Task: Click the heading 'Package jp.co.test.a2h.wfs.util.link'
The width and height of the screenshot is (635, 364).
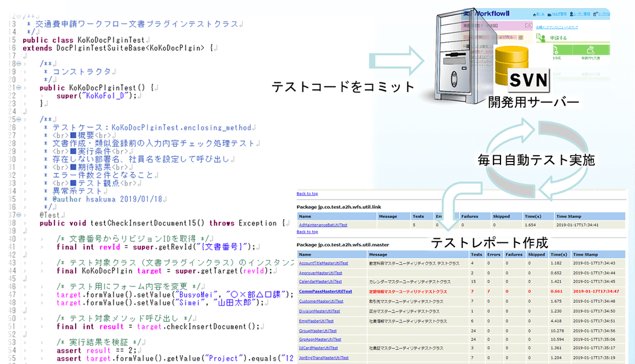Action: (x=338, y=207)
